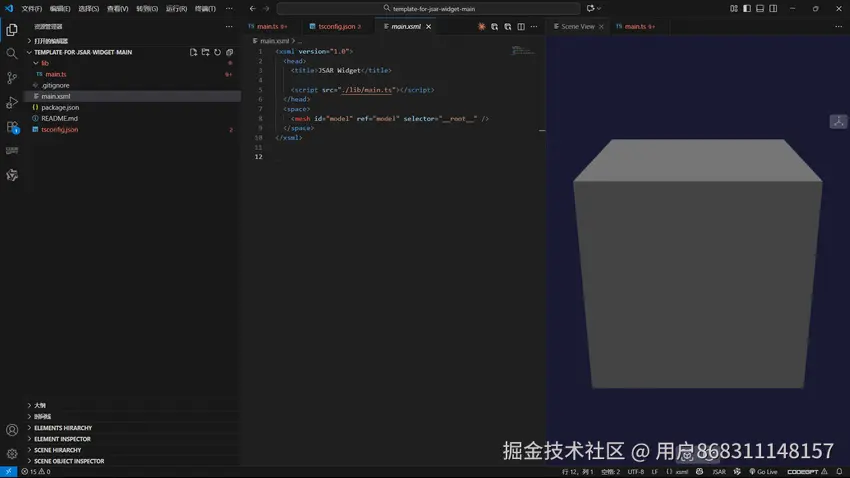Go forward with navigation arrow
850x478 pixels.
click(266, 9)
